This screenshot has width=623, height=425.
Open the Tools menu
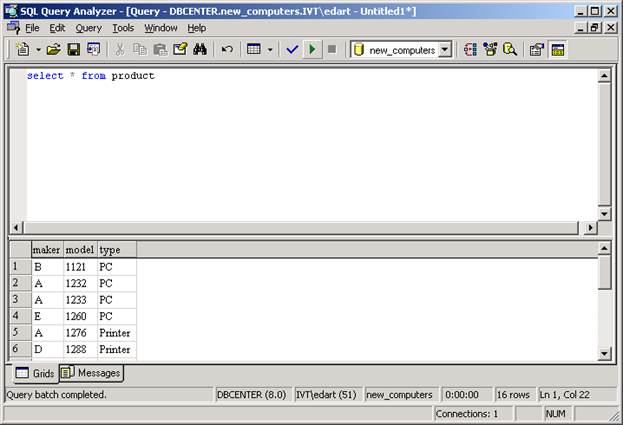point(123,28)
